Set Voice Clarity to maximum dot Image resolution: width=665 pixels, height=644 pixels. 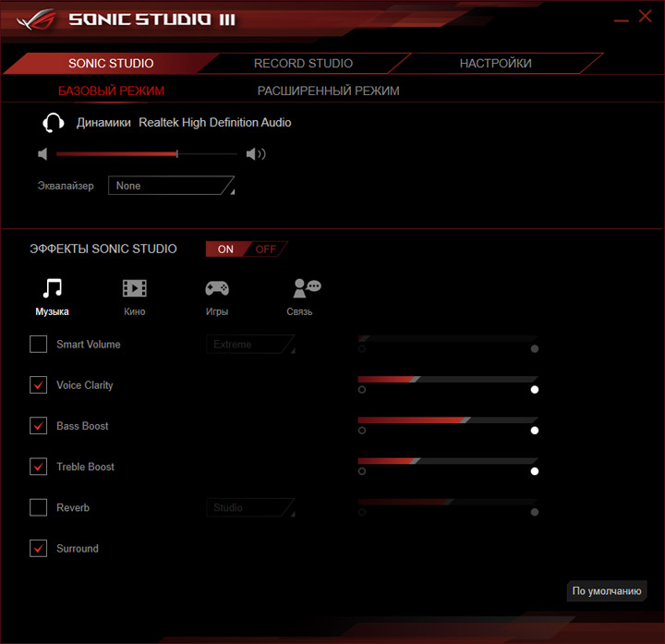click(535, 390)
